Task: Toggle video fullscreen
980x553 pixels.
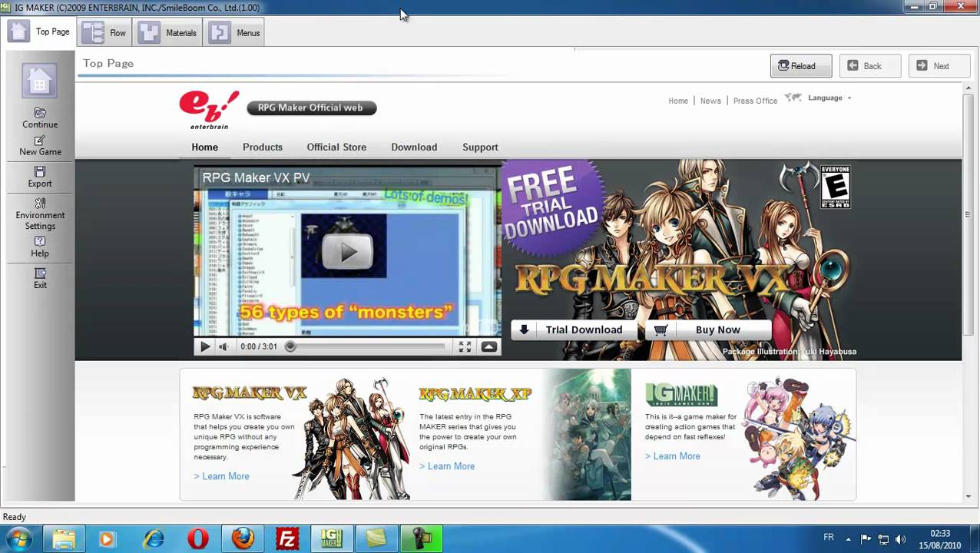Action: (465, 347)
